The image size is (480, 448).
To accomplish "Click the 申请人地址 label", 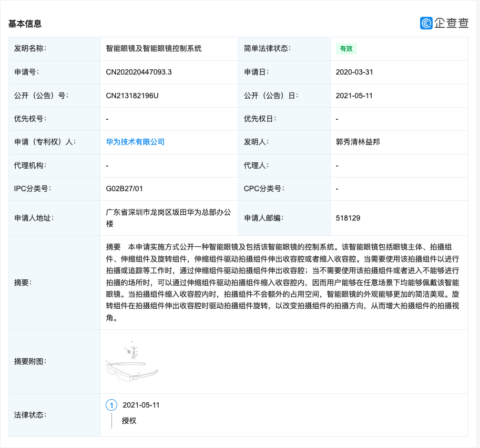I will (34, 218).
